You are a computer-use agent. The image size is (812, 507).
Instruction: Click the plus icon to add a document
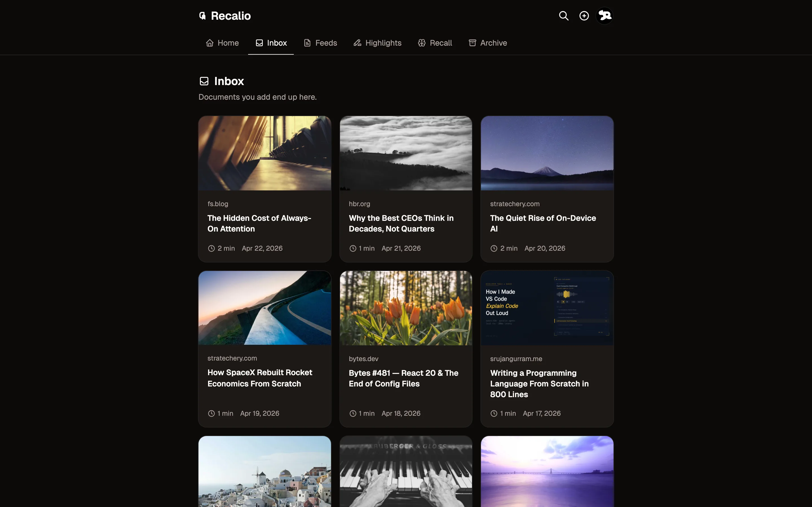[584, 15]
